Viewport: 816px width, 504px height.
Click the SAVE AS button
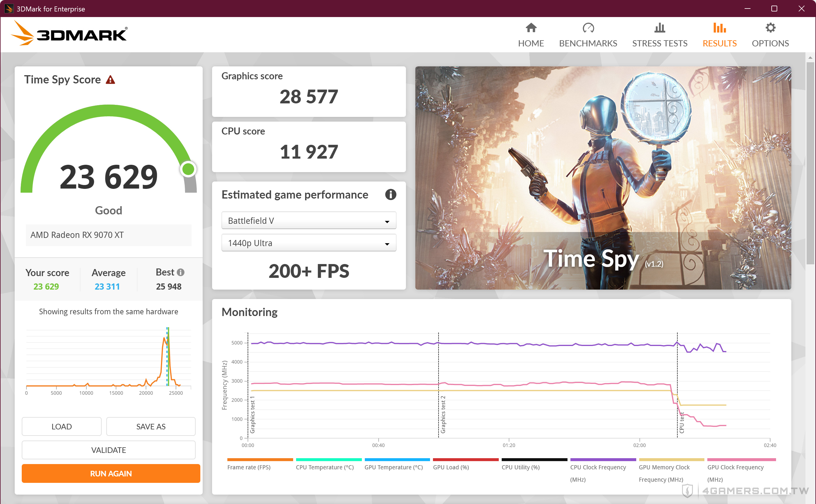tap(151, 426)
